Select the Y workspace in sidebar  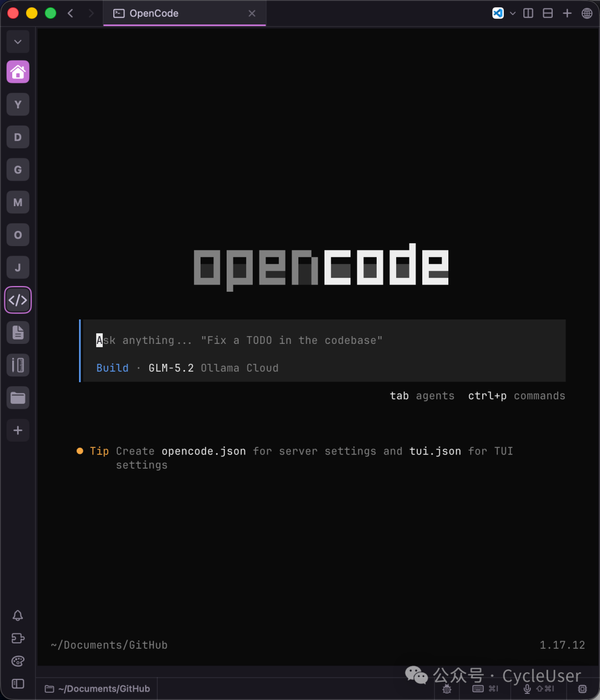(18, 104)
